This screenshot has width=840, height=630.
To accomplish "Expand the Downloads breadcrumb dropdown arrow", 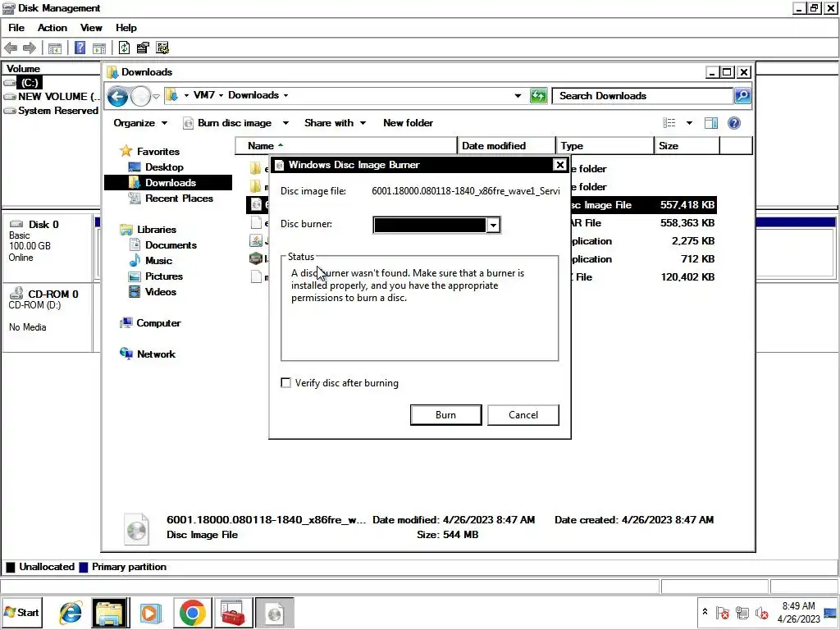I will 285,95.
